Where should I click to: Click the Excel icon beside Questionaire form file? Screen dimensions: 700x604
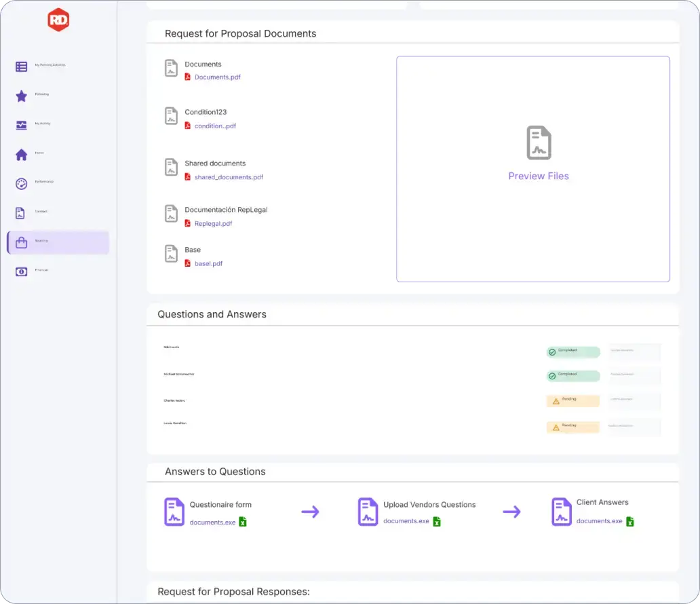click(243, 522)
